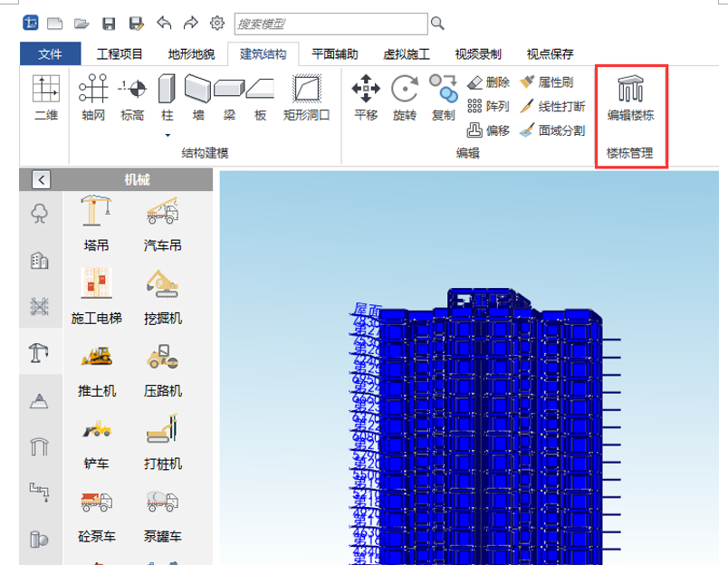
Task: Select the 塔吊 tower crane item
Action: point(97,224)
